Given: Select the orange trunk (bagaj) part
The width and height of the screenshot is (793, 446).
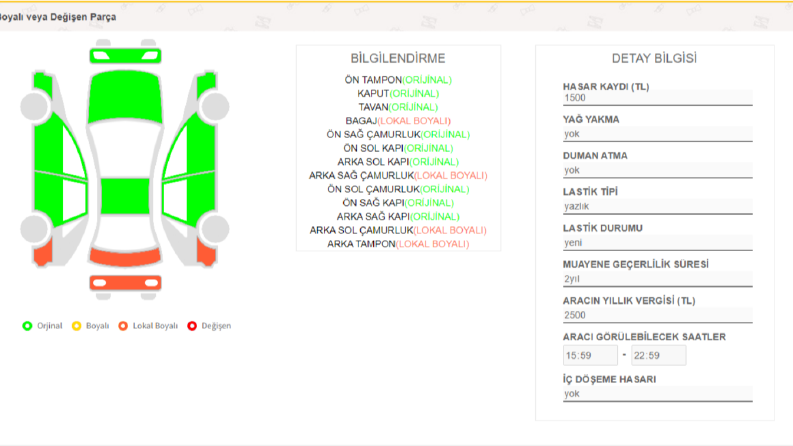Looking at the screenshot, I should coord(125,256).
